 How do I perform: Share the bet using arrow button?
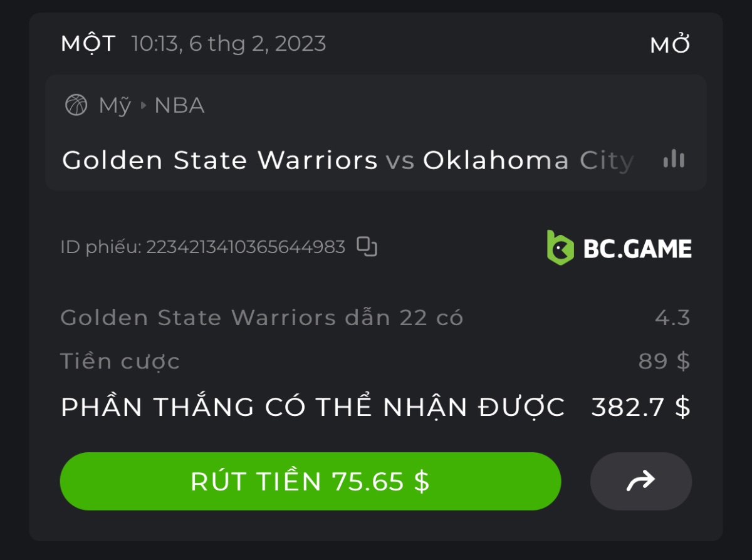pos(640,481)
